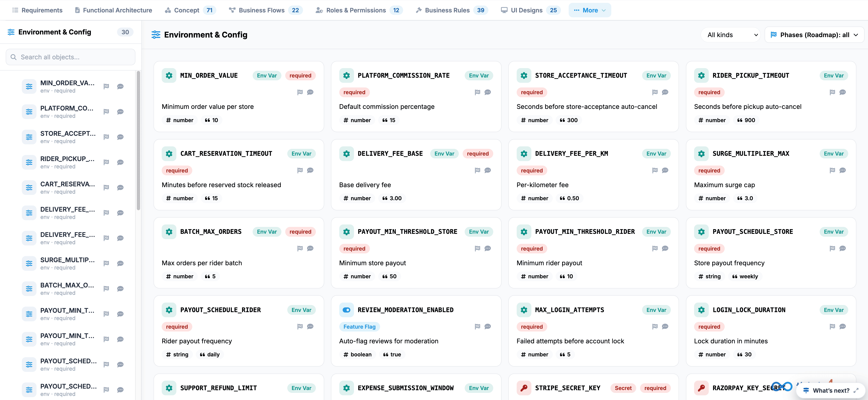
Task: Click the flag icon on SURGE_MULTIPLIER_MAX card
Action: click(x=832, y=170)
